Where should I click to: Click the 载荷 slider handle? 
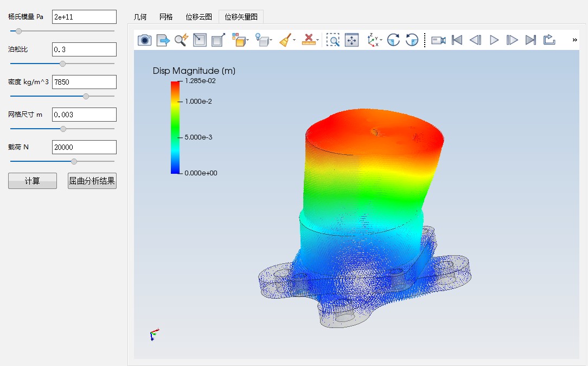[74, 162]
